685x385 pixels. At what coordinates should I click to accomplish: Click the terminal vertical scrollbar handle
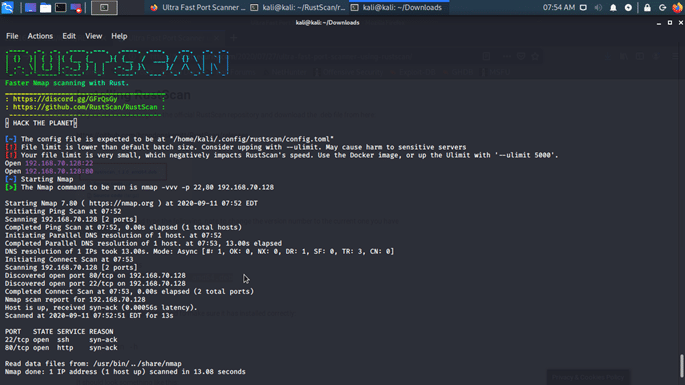point(681,366)
